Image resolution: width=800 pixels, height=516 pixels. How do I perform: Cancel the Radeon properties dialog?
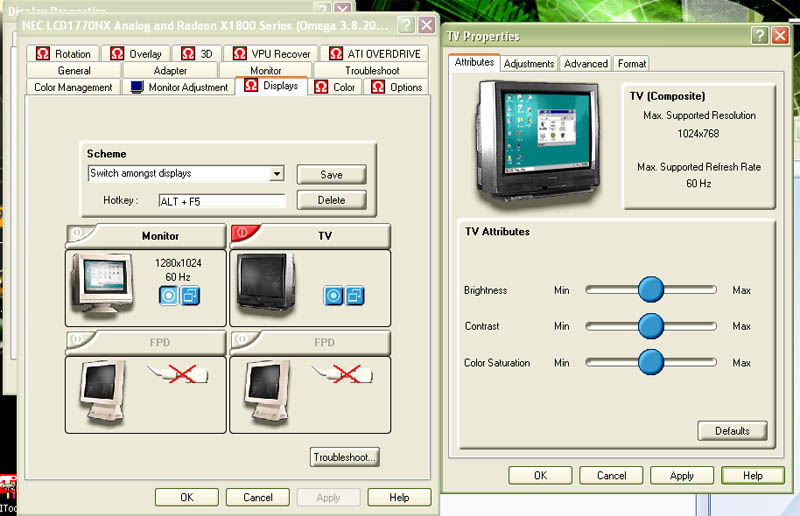[258, 497]
